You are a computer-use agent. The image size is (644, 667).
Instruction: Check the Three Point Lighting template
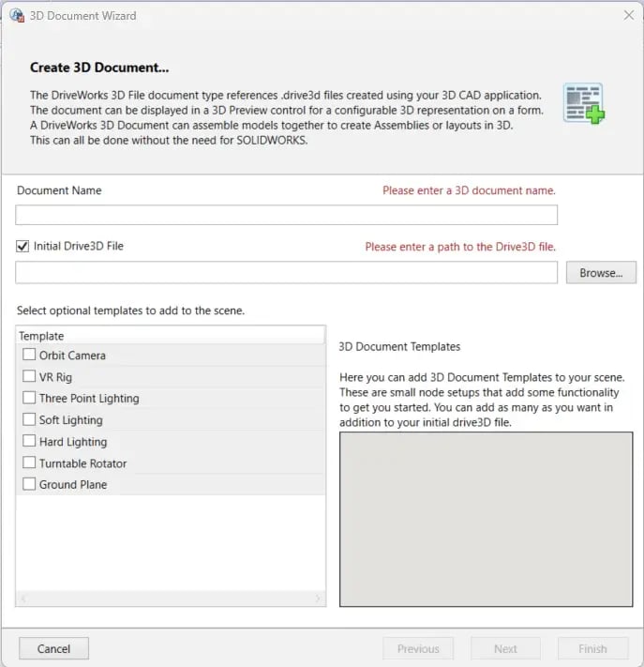pos(29,398)
